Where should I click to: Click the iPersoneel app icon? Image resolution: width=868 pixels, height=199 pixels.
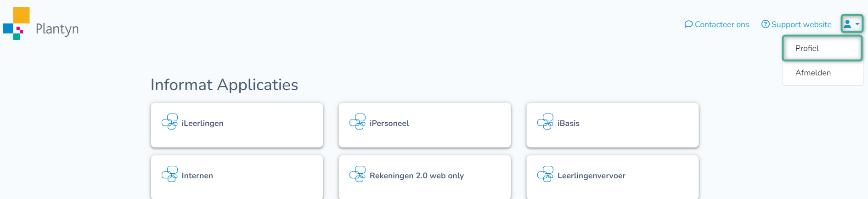tap(357, 122)
